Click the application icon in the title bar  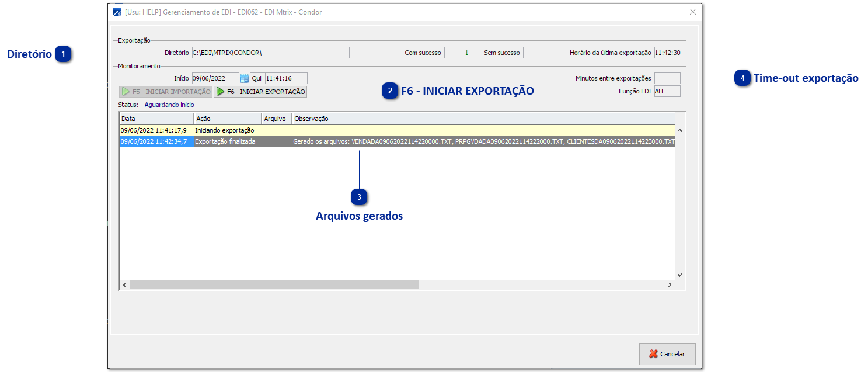point(117,11)
